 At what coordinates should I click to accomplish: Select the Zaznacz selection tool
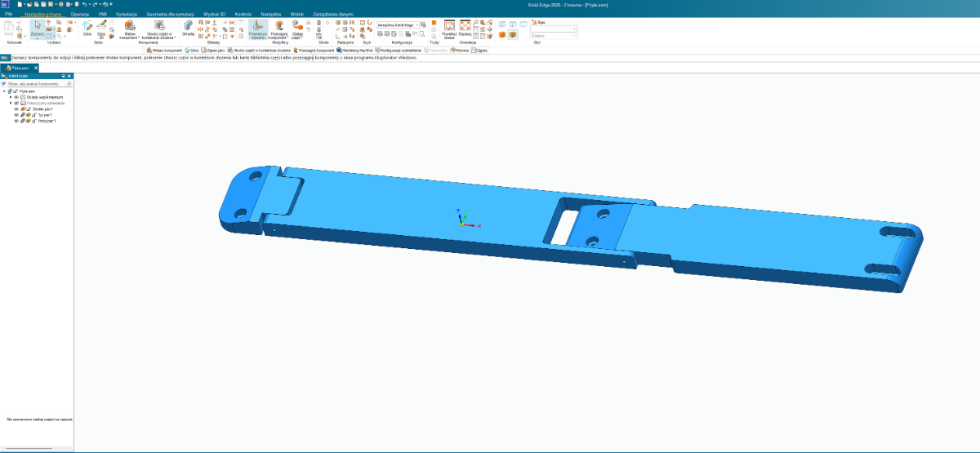click(x=38, y=29)
